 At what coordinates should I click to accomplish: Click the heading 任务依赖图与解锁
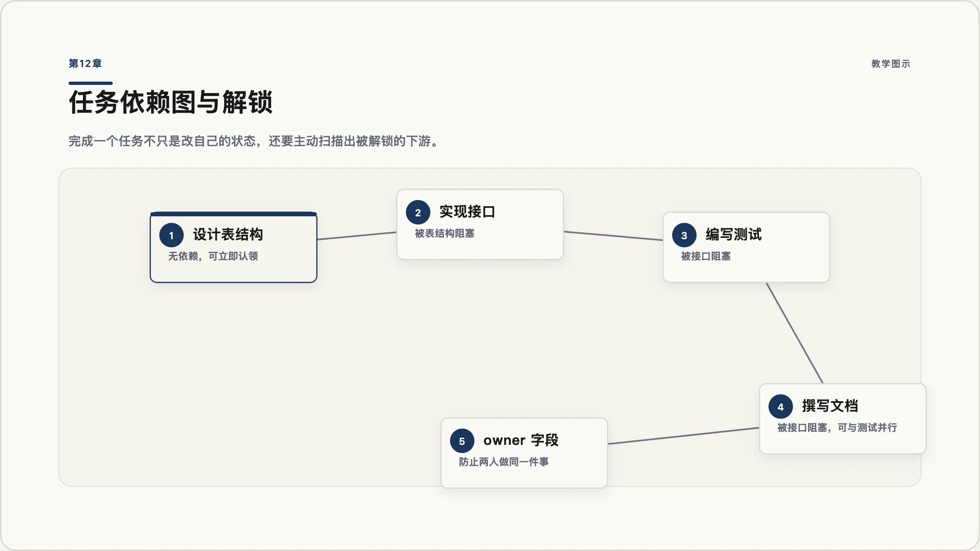171,102
